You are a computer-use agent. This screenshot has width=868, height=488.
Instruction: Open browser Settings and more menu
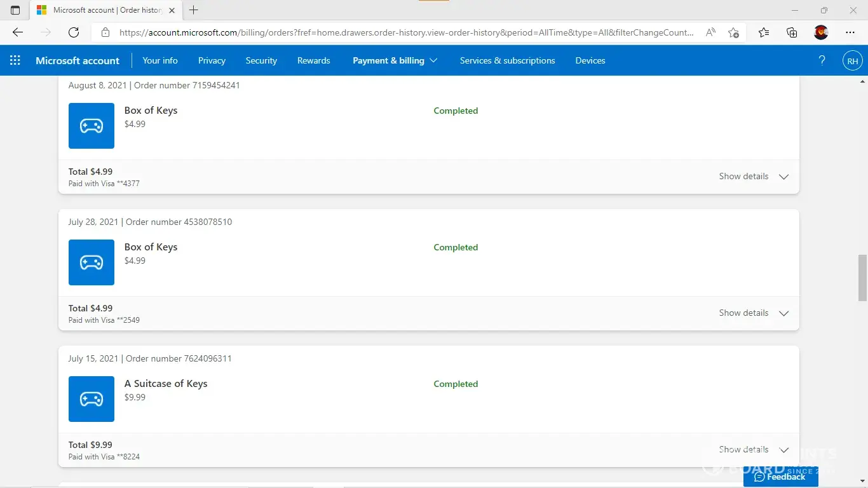tap(850, 32)
